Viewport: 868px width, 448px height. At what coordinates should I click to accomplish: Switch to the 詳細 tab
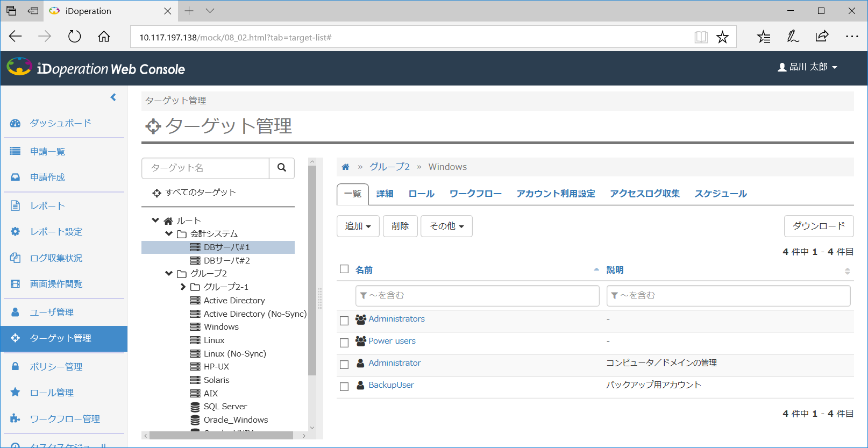tap(385, 194)
